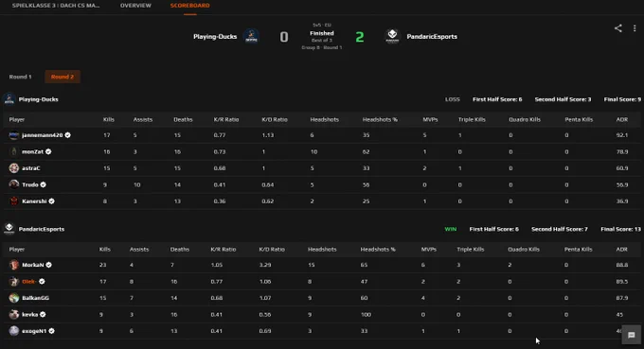The height and width of the screenshot is (349, 644).
Task: Click ADR column header in Playing-Ducks table
Action: pos(622,119)
